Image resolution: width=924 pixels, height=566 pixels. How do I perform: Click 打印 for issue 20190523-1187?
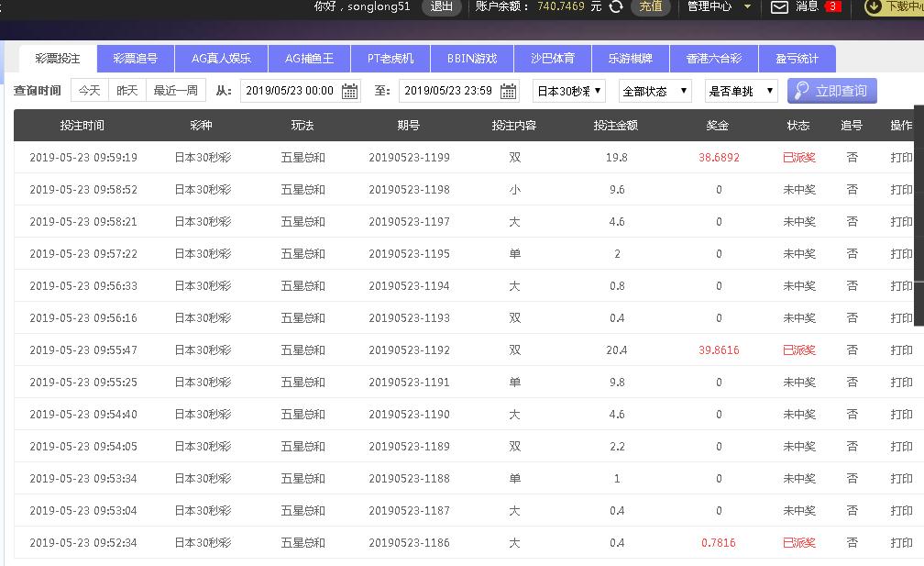pyautogui.click(x=901, y=511)
